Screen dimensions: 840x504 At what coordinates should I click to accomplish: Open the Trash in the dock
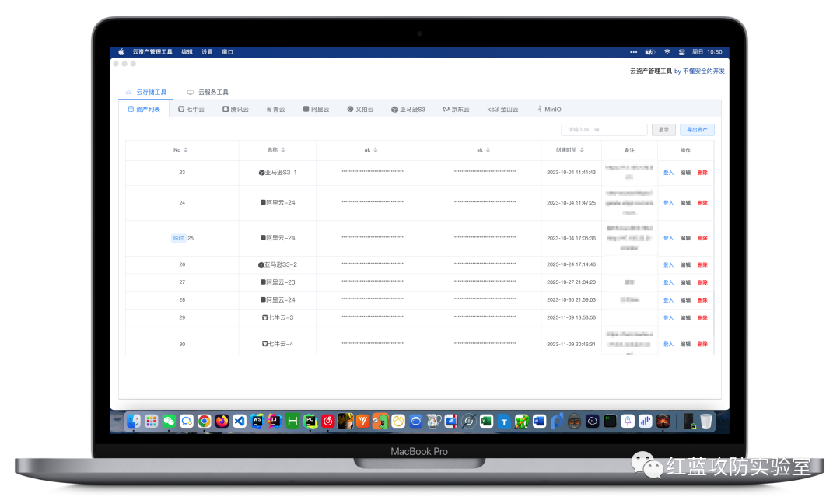pyautogui.click(x=706, y=422)
